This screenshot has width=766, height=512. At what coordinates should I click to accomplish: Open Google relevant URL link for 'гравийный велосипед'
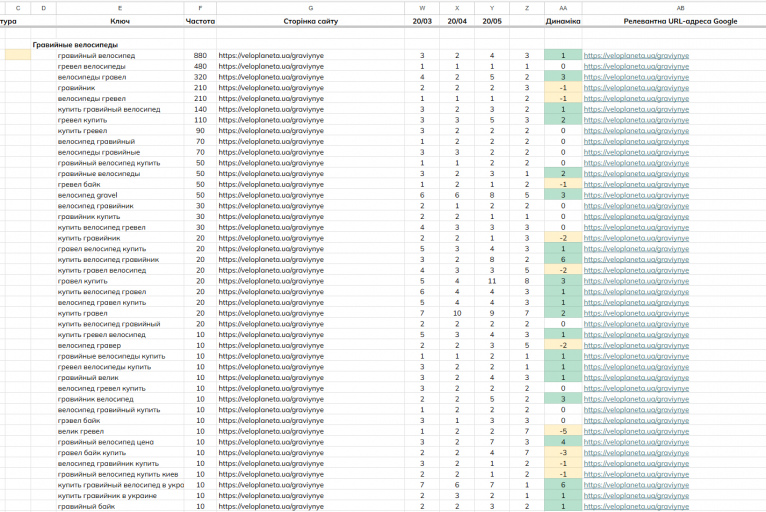(x=636, y=56)
